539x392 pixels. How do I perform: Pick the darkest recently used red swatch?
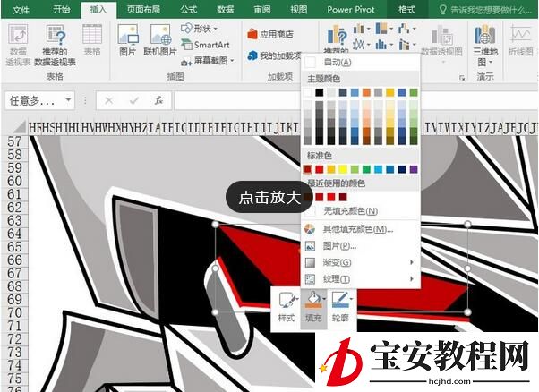tap(343, 197)
